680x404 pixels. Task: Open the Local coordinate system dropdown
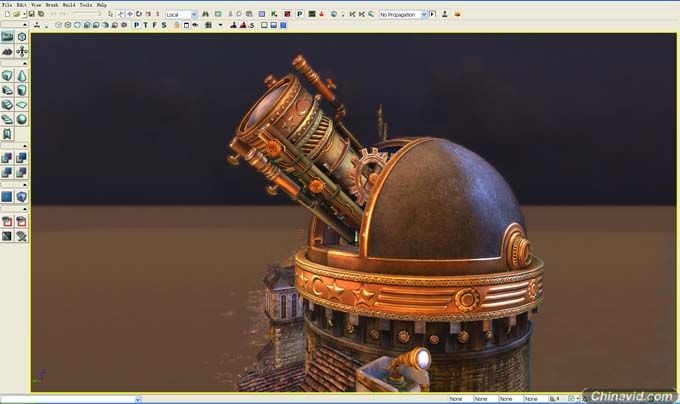pyautogui.click(x=181, y=15)
